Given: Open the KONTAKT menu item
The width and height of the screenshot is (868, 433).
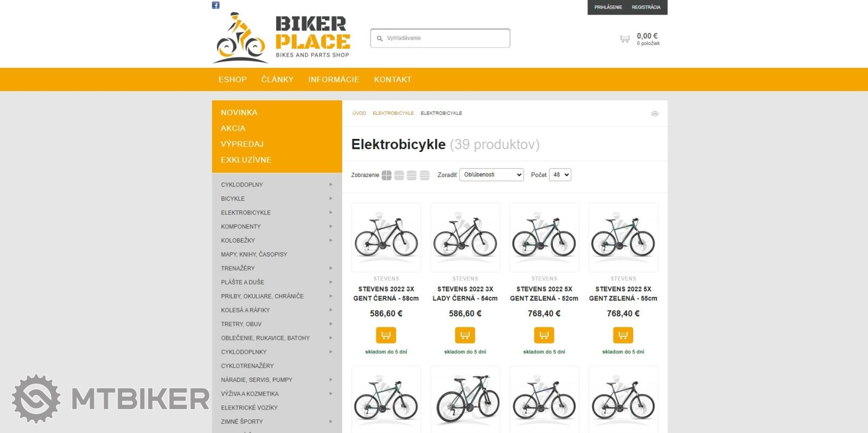Looking at the screenshot, I should pyautogui.click(x=393, y=79).
